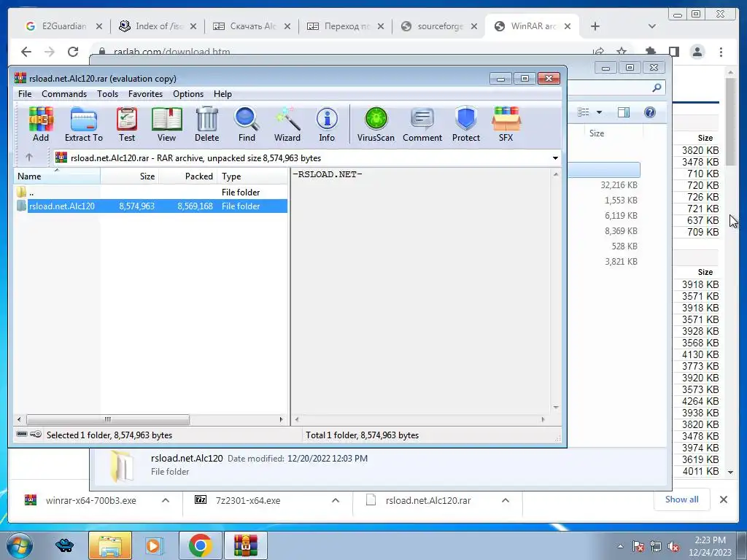The height and width of the screenshot is (560, 747).
Task: Click the winrar-x64-700b3.exe download item
Action: (90, 500)
